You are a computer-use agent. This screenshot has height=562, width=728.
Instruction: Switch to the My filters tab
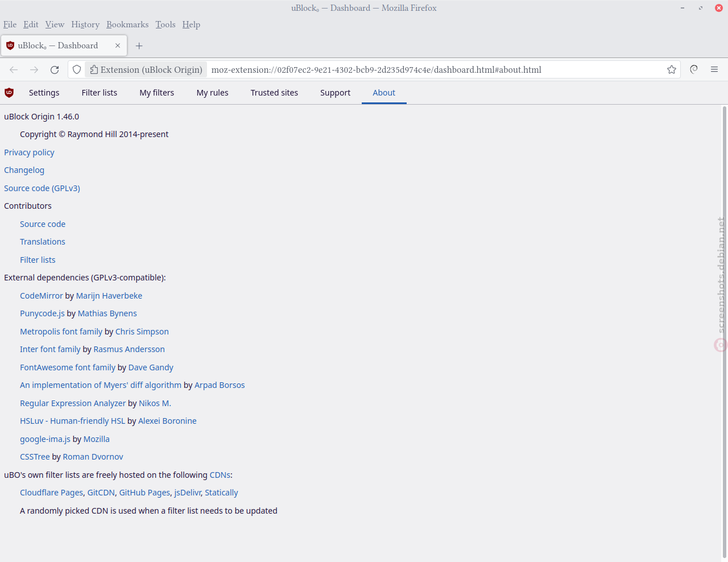click(x=157, y=93)
